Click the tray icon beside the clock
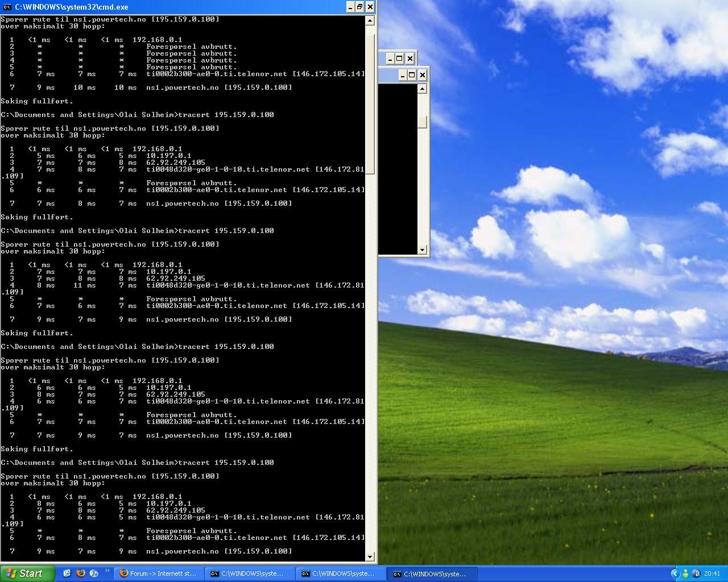Screen dimensions: 728x582 pos(697,574)
